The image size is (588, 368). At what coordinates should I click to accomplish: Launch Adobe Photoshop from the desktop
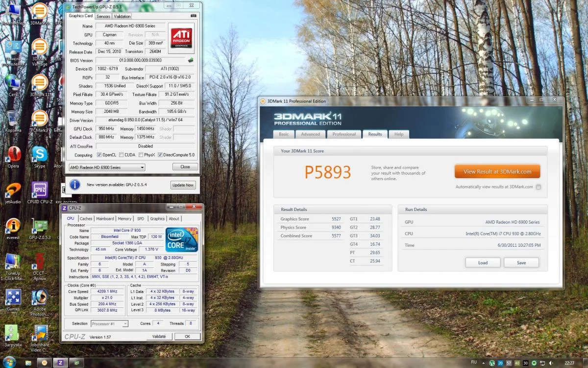pyautogui.click(x=39, y=303)
